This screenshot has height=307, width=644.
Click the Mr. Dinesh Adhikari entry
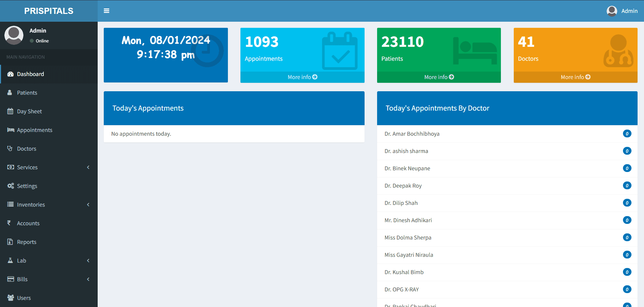point(507,220)
